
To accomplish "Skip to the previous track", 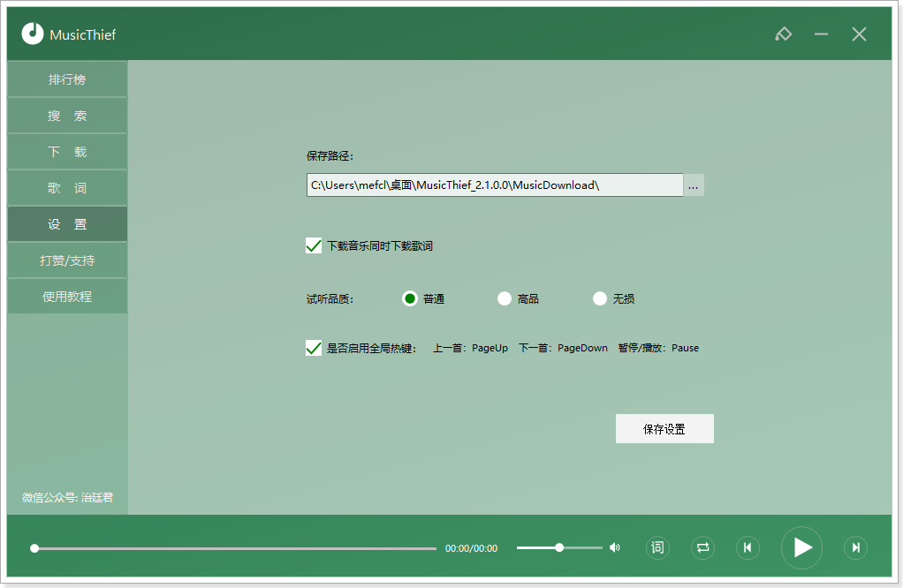I will [x=747, y=547].
